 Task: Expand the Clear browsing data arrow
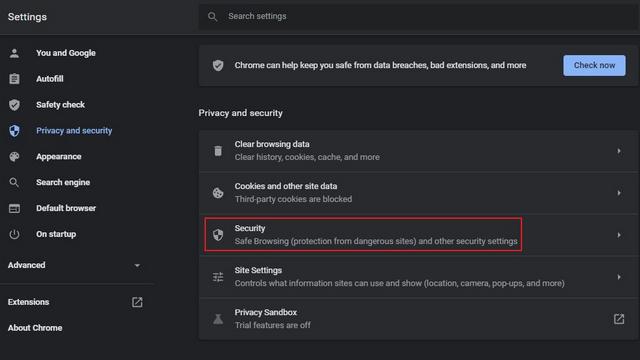pos(619,151)
